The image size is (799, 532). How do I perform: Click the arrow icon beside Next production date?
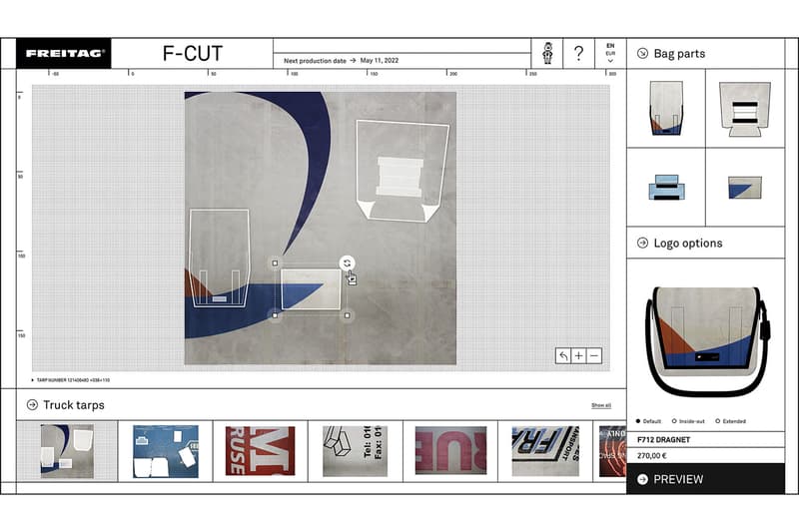tap(354, 61)
